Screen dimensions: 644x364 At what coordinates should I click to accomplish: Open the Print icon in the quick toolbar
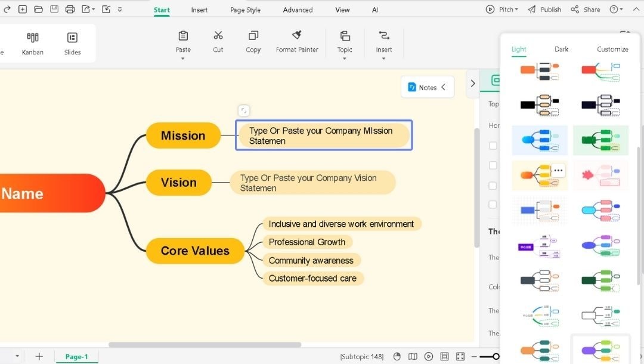pos(70,9)
